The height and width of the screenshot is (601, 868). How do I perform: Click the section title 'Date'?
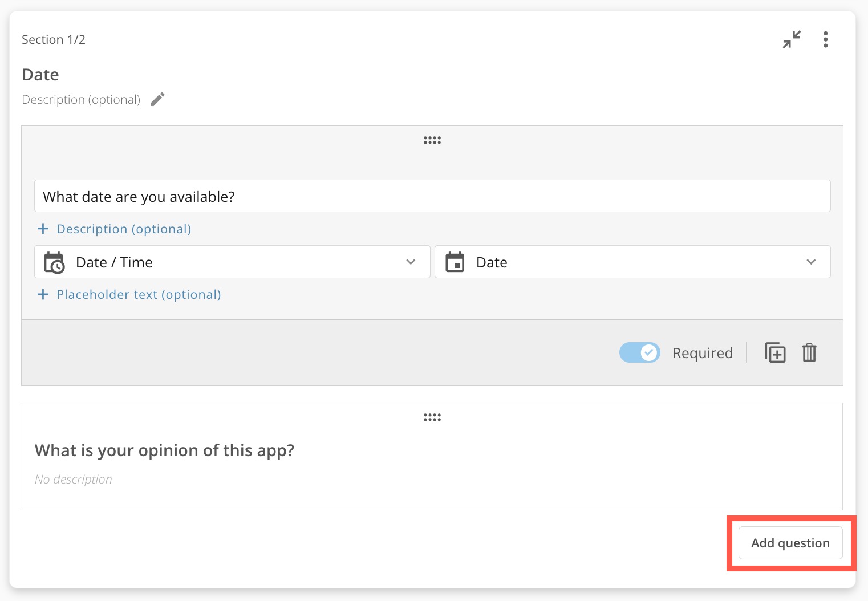pyautogui.click(x=40, y=75)
